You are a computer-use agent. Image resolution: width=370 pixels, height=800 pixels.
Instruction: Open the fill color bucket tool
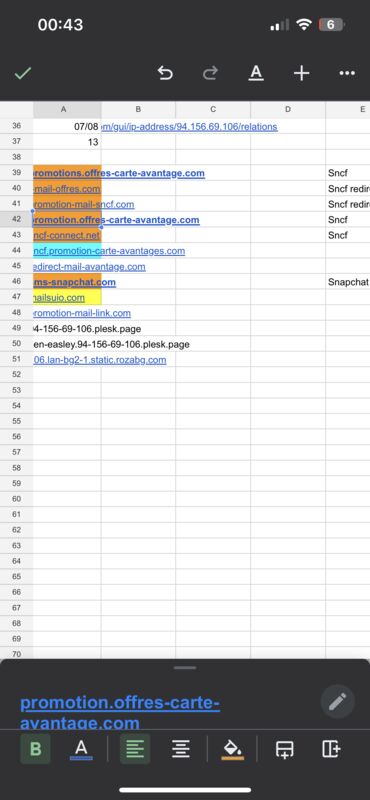tap(233, 749)
